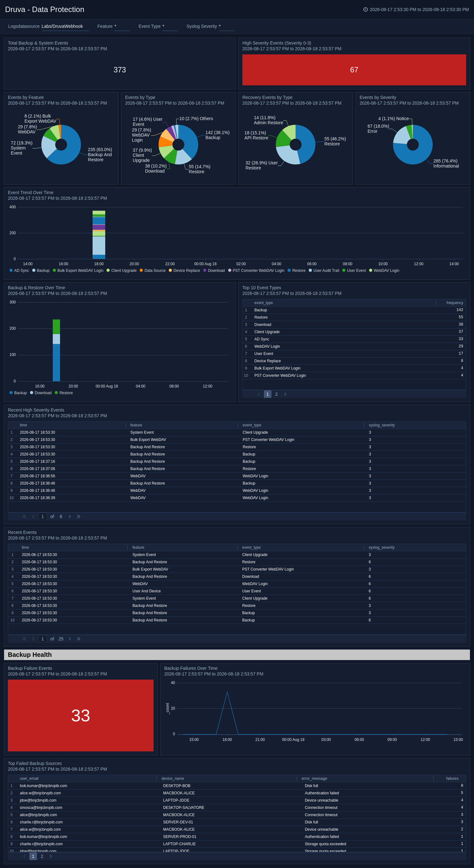Jump to last page of Recent High Severity Events
Screen dimensions: 474x868
pos(78,517)
